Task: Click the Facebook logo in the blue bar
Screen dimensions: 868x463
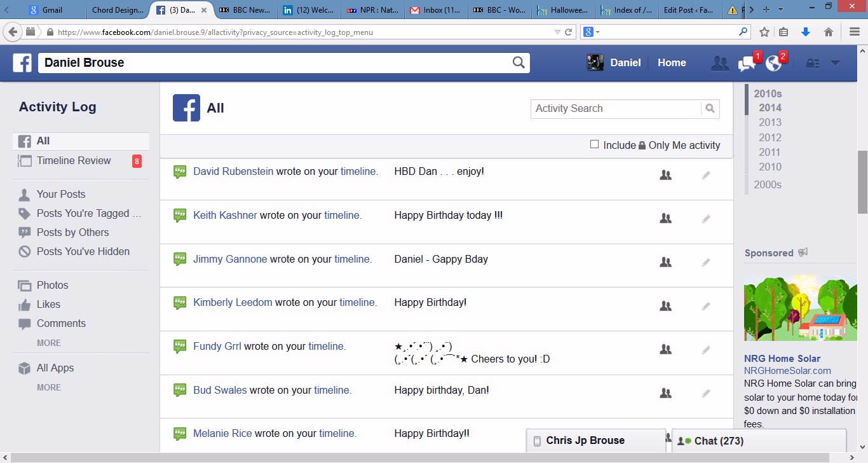Action: pos(22,63)
